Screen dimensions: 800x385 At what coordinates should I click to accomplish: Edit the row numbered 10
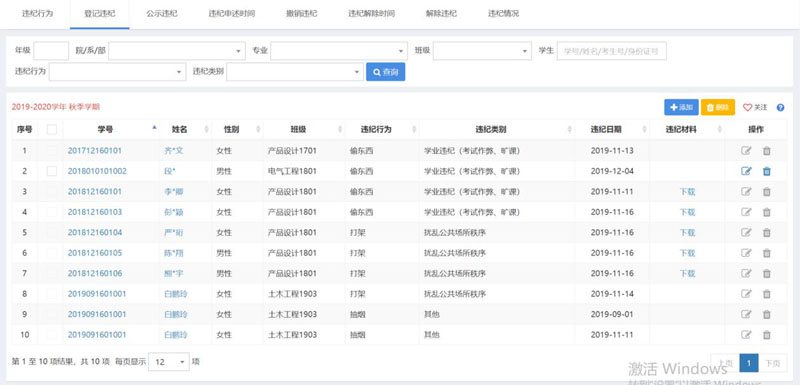coord(746,335)
